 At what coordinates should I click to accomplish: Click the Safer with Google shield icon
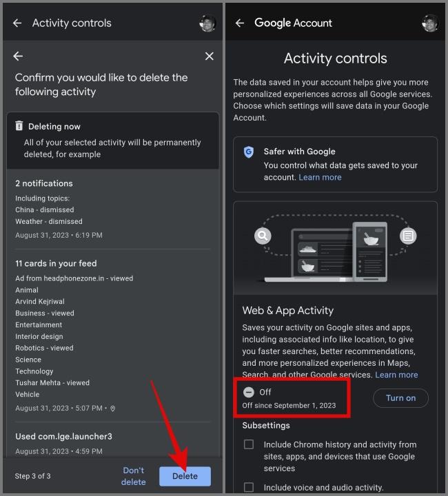(249, 152)
